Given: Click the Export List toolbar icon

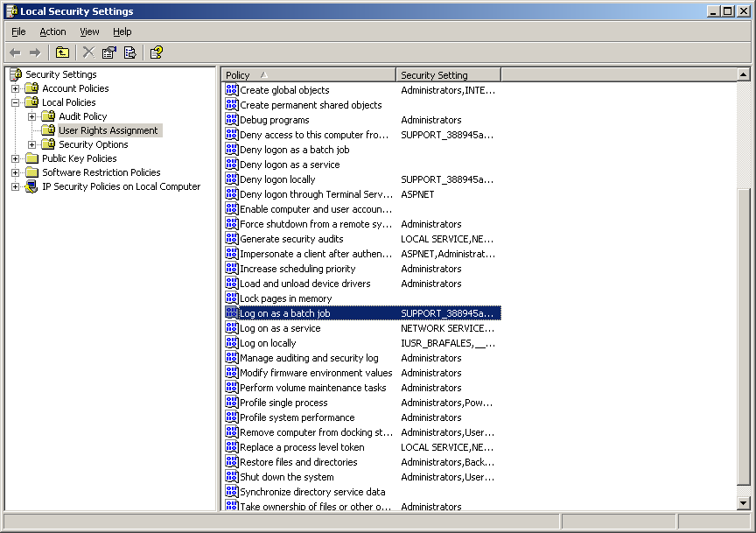Looking at the screenshot, I should (129, 53).
